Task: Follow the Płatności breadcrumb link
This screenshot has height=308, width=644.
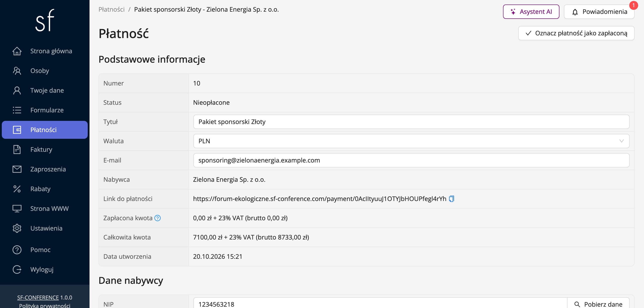Action: (x=111, y=10)
